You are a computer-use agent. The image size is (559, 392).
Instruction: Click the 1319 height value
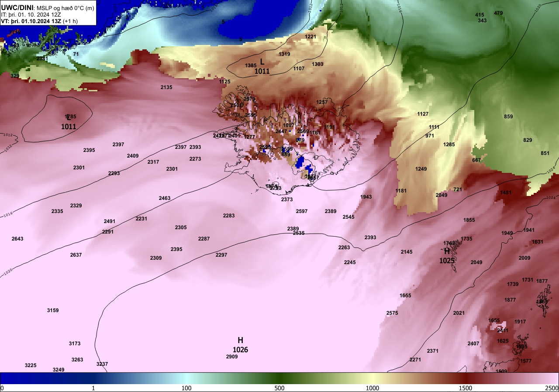coord(284,54)
